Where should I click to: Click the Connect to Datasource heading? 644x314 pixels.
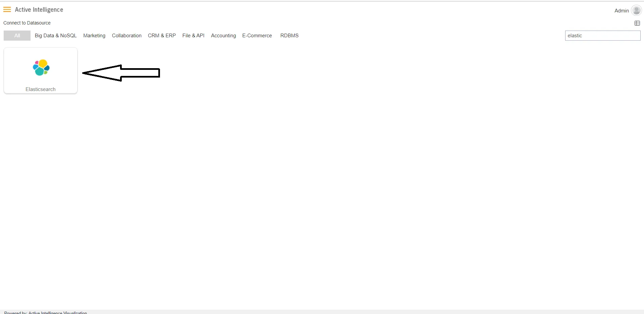27,23
